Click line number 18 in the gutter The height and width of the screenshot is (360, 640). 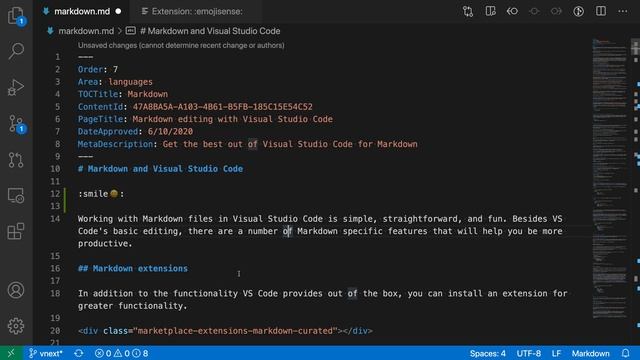(55, 293)
